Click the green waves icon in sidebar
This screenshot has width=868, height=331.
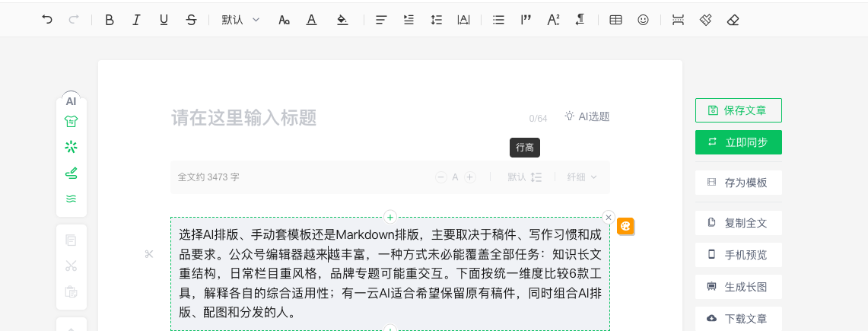[71, 199]
